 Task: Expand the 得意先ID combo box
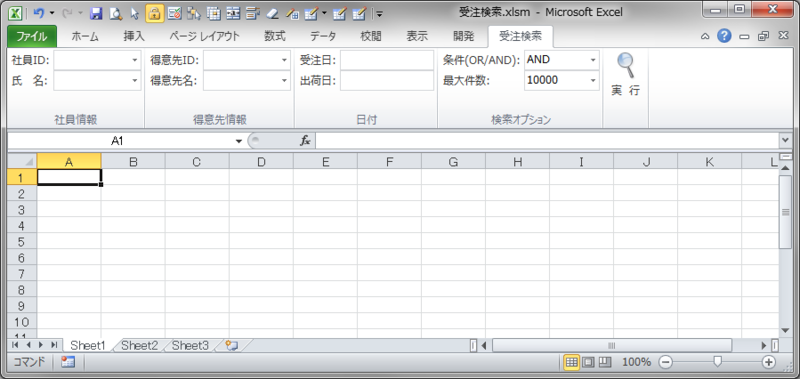tap(285, 60)
